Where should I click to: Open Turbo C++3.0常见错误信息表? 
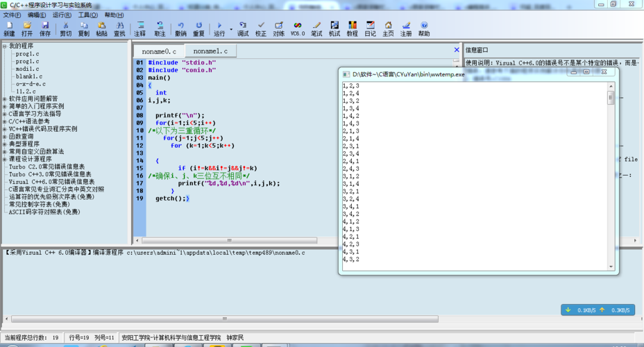50,174
